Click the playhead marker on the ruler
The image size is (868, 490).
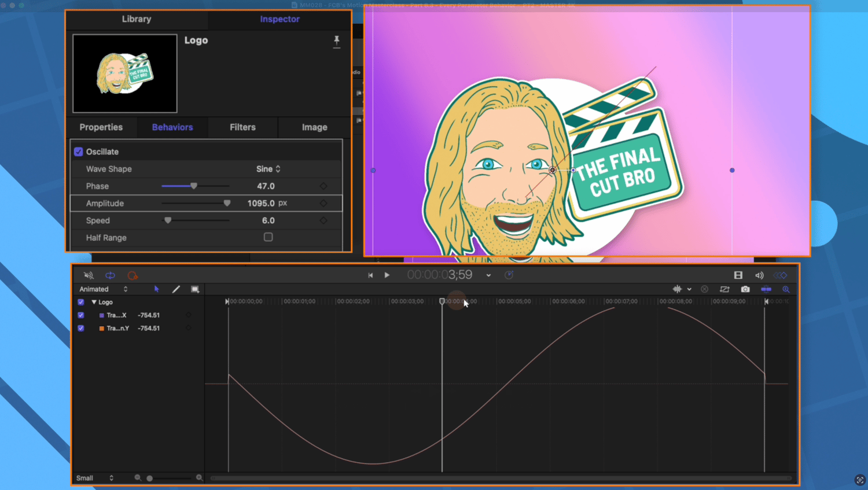click(442, 301)
